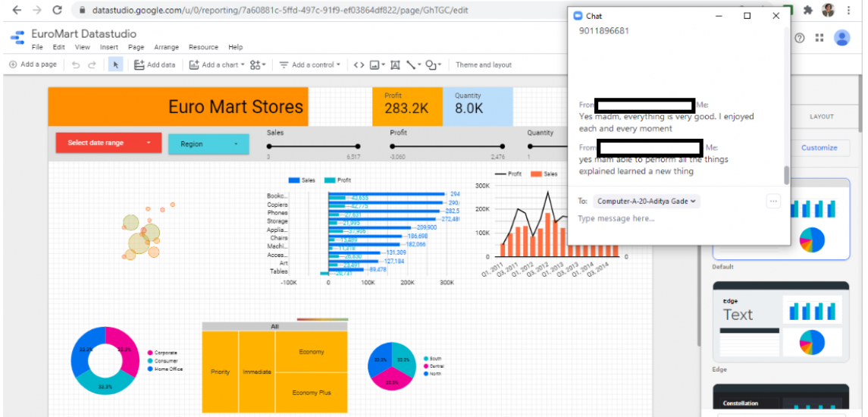Select the Shape tool icon

coord(431,64)
